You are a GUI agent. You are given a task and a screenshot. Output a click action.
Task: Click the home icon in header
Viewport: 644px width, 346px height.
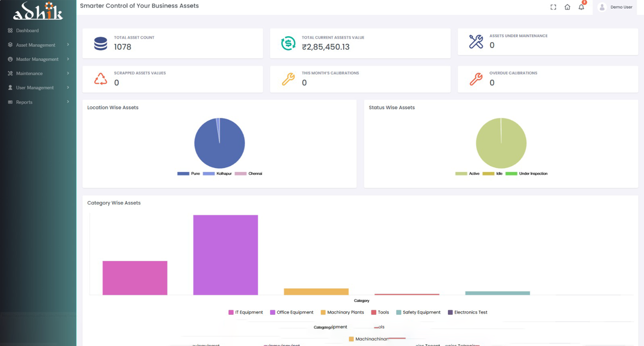point(567,7)
